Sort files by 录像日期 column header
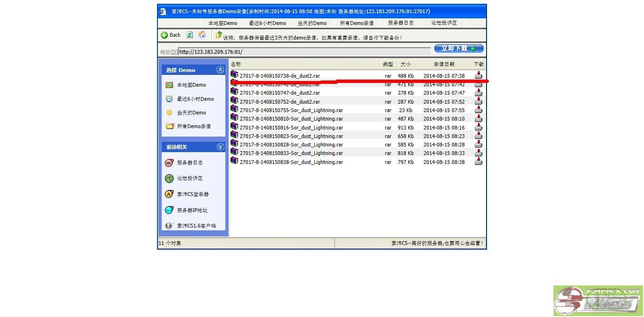Viewport: 644px width, 317px height. [444, 64]
